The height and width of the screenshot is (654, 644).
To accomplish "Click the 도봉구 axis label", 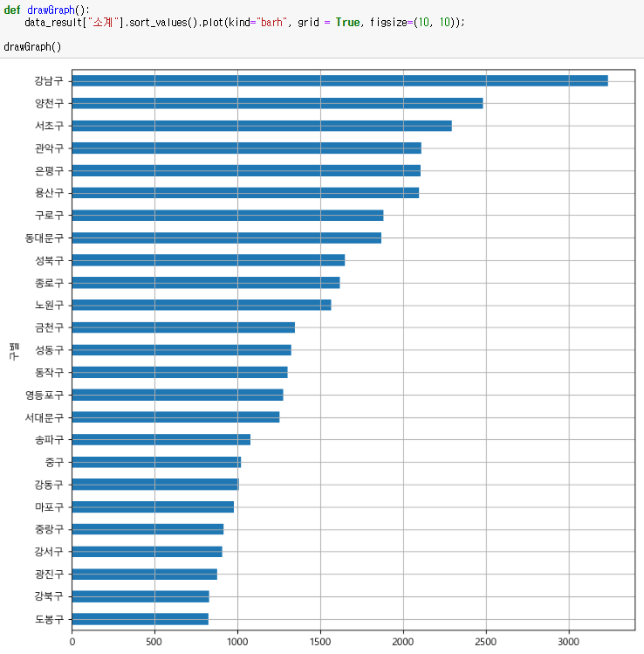I will coord(49,619).
